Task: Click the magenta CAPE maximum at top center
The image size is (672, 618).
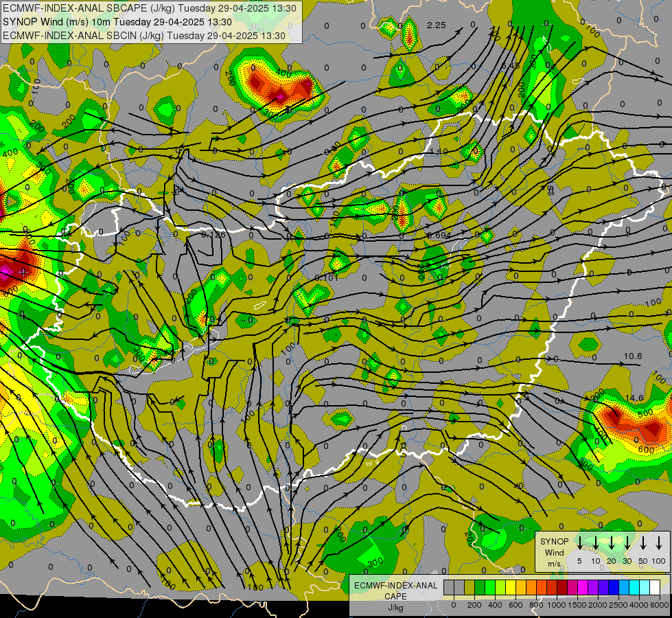Action: [280, 98]
